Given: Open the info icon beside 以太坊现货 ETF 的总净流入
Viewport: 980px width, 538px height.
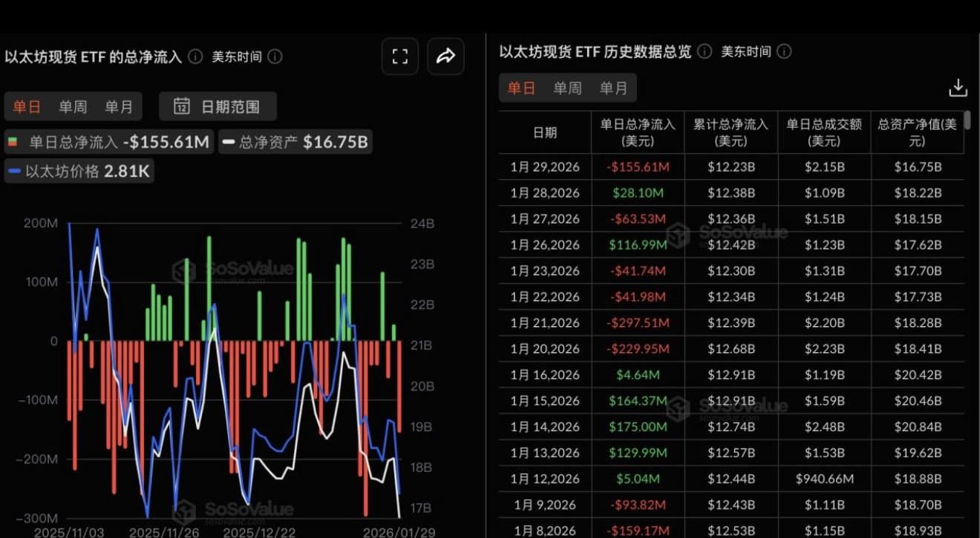Looking at the screenshot, I should [x=194, y=56].
